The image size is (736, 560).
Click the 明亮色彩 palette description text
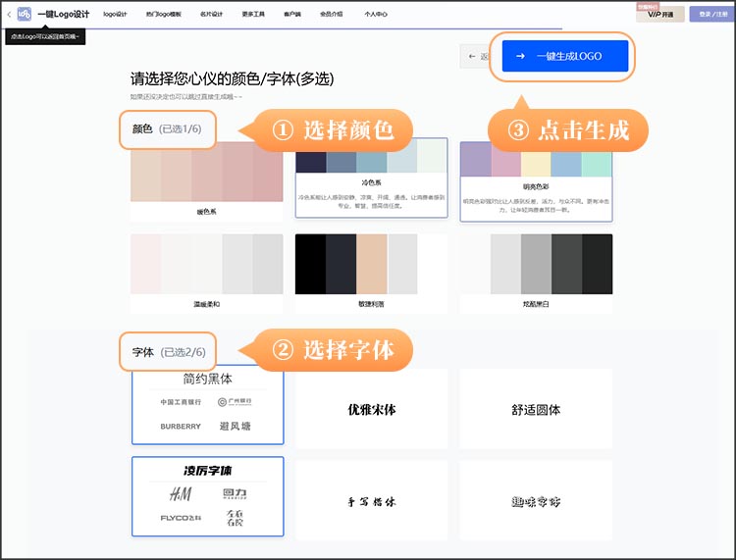(536, 205)
